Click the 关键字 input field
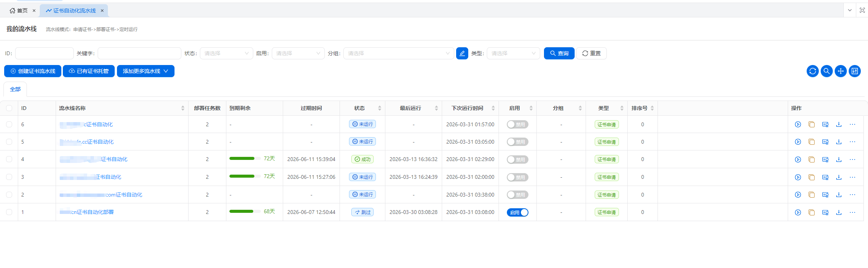This screenshot has height=268, width=868. click(x=139, y=53)
